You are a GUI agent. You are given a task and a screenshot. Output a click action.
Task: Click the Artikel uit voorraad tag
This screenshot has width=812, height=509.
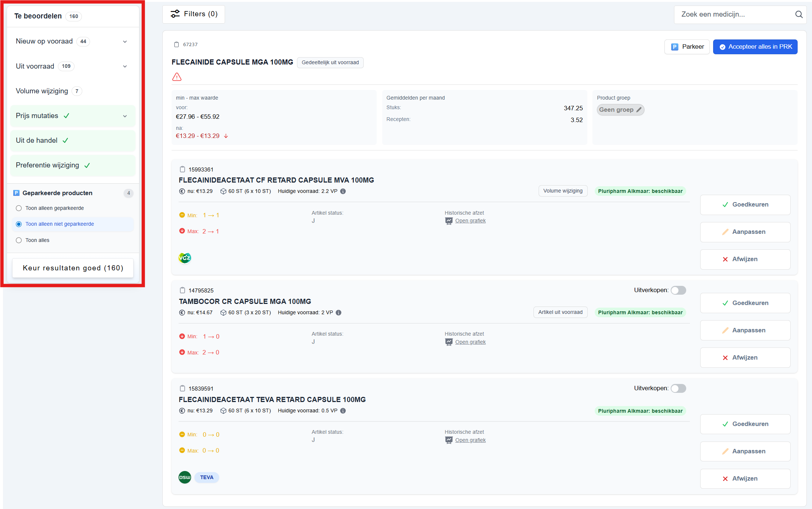560,312
